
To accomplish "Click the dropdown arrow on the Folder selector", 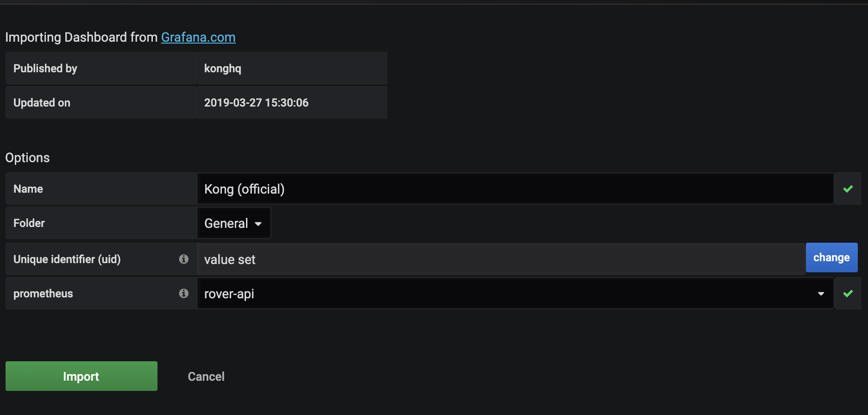I will click(x=258, y=223).
